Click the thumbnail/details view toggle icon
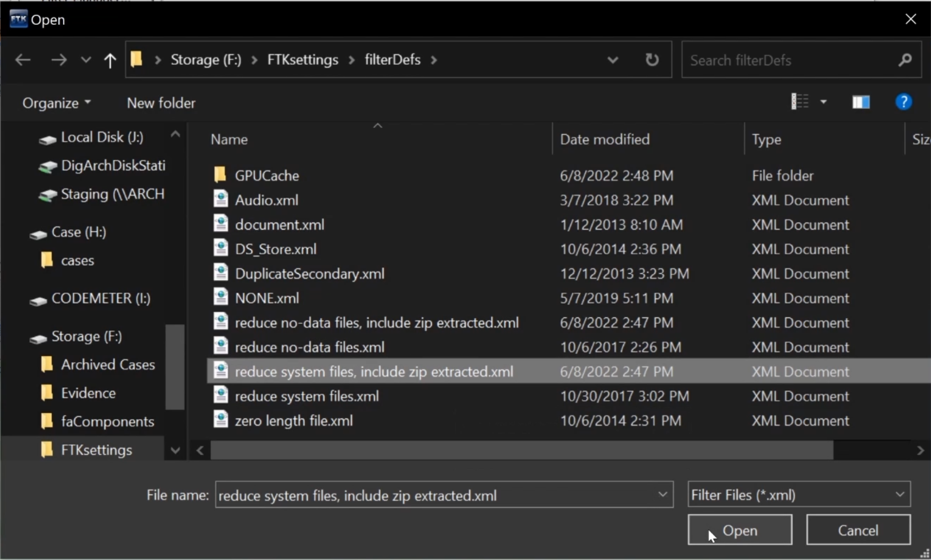Viewport: 931px width, 560px height. pos(861,102)
